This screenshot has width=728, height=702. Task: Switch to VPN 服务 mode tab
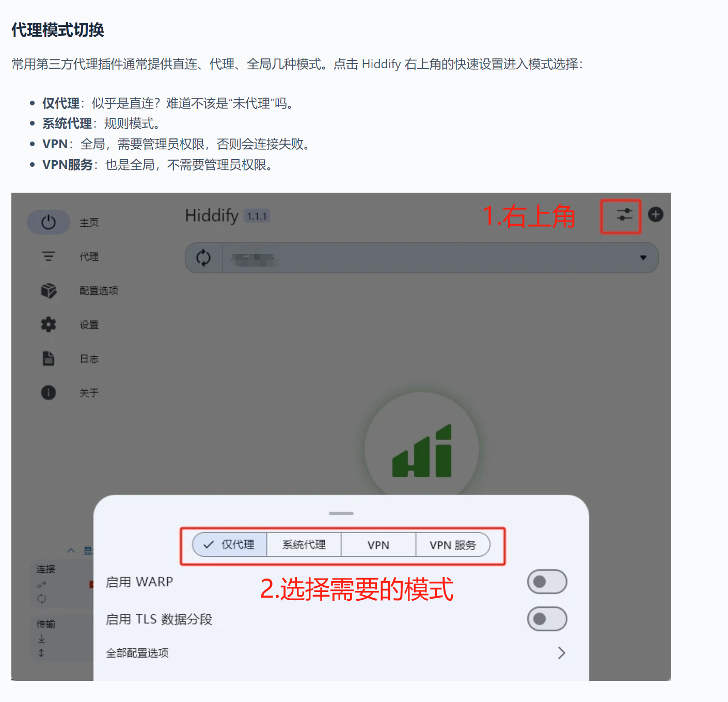452,545
